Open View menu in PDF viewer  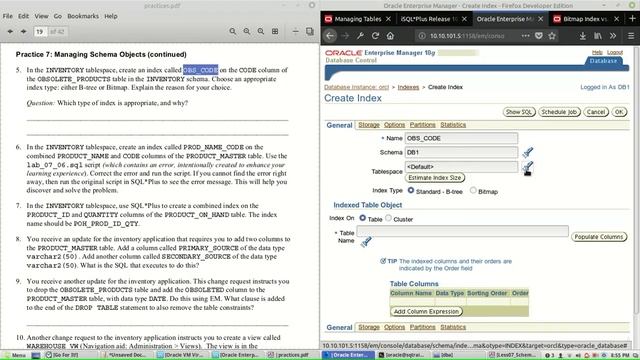coord(41,16)
